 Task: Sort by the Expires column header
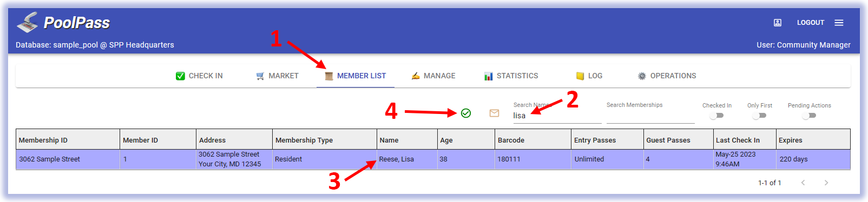pyautogui.click(x=791, y=140)
